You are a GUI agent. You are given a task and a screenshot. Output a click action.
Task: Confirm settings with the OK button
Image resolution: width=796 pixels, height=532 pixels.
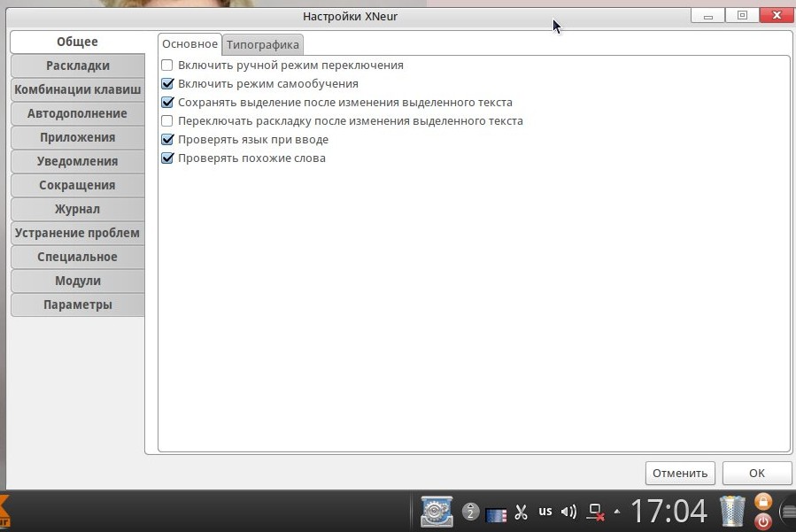click(x=756, y=473)
